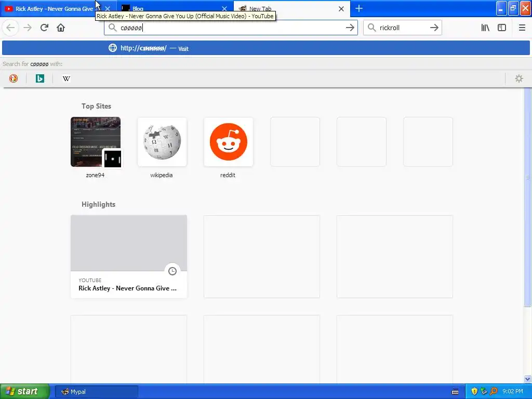Open the zone94 top site tile
The width and height of the screenshot is (532, 399).
tap(96, 142)
